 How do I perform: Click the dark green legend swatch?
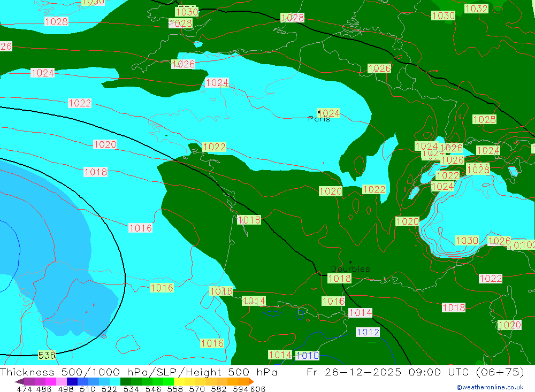[x=126, y=381]
